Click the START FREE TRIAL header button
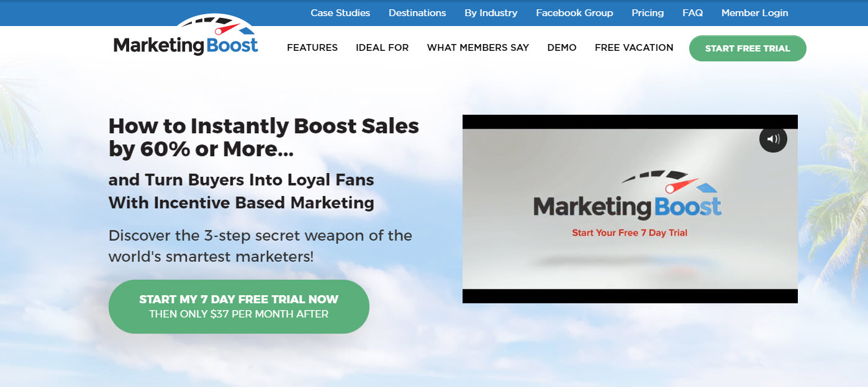Viewport: 868px width, 387px height. (748, 48)
